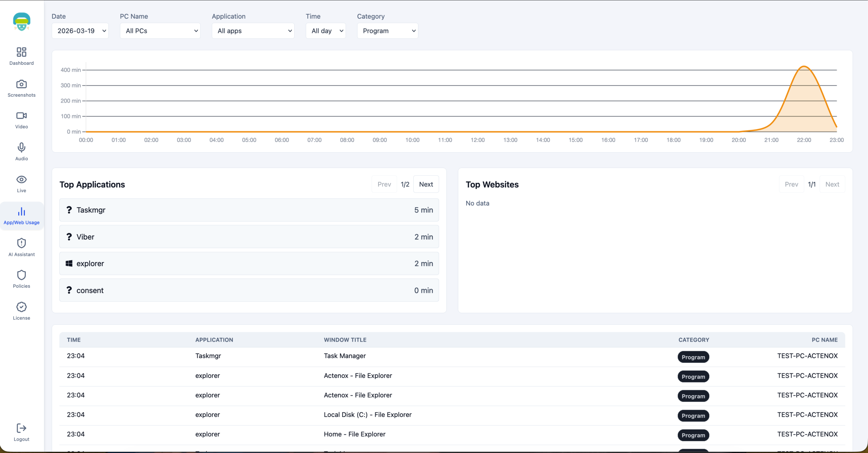Select the Audio microphone icon
The height and width of the screenshot is (453, 868).
point(21,148)
